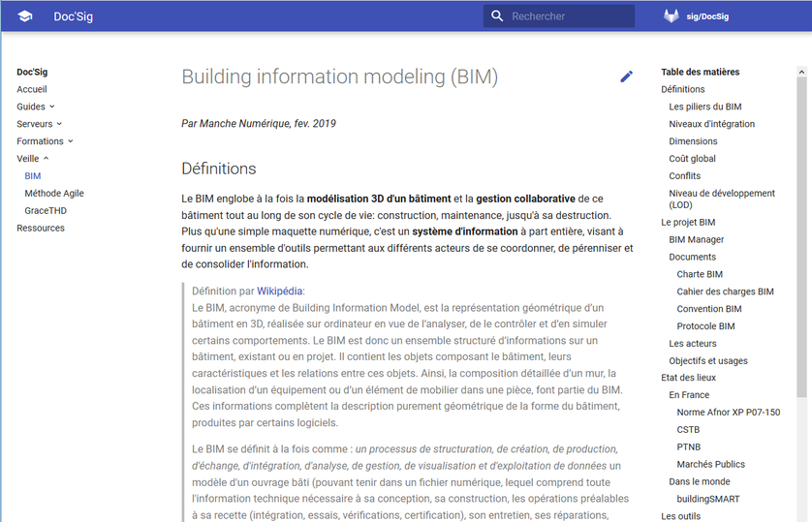Screen dimensions: 812x522
Task: Go to Ressources in the sidebar
Action: 41,229
